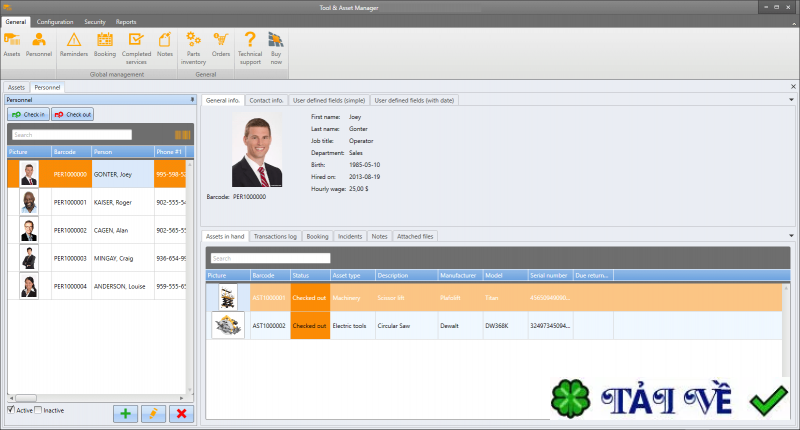Toggle the Personnel panel pin
The width and height of the screenshot is (800, 430).
192,100
